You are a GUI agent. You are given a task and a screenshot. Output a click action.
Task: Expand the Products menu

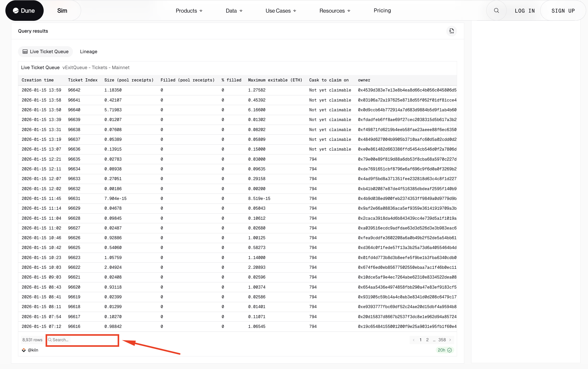point(189,11)
